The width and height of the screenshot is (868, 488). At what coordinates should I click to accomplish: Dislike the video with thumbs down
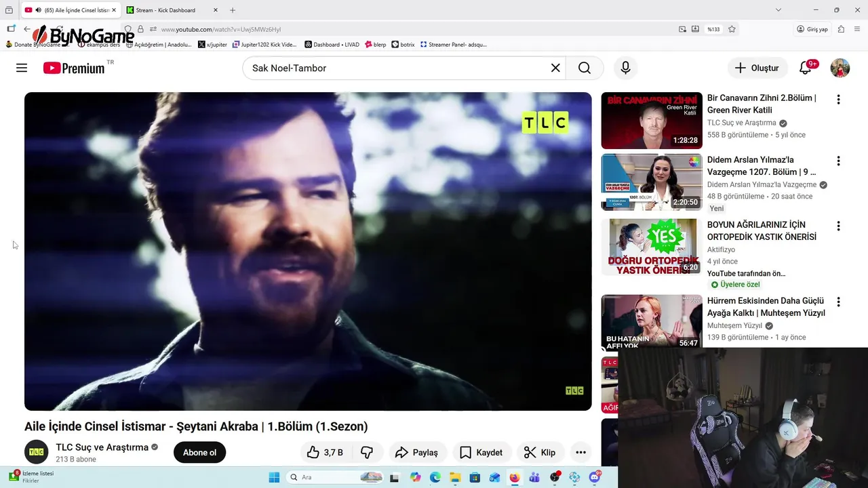click(367, 452)
